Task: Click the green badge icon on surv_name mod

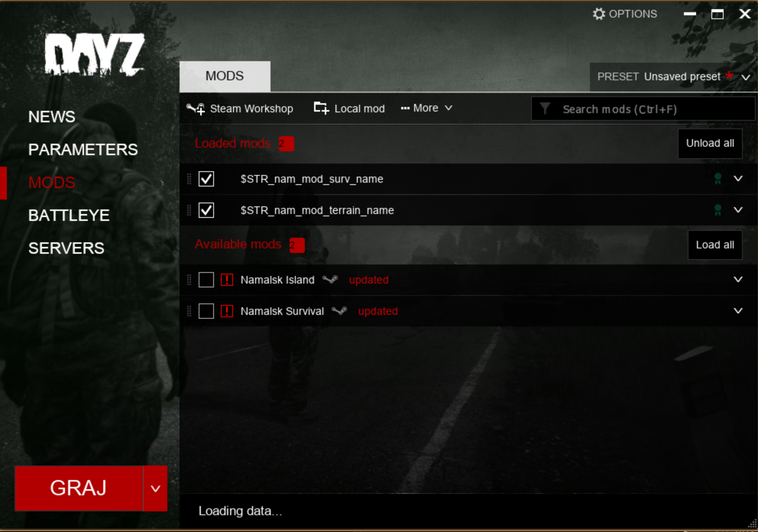Action: [x=718, y=179]
